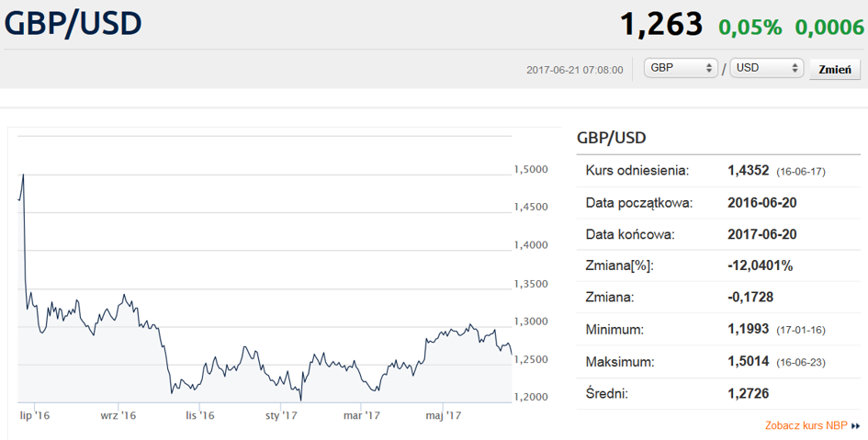Image resolution: width=868 pixels, height=440 pixels.
Task: Click the y-axis label 1,3000
Action: pyautogui.click(x=531, y=322)
